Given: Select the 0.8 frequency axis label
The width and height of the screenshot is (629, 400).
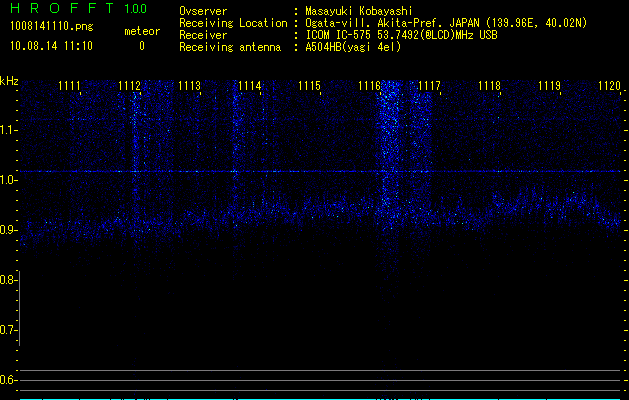Looking at the screenshot, I should (7, 280).
